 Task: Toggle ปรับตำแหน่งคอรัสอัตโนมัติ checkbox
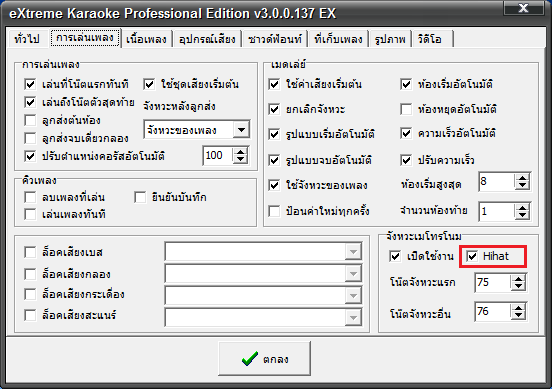point(30,156)
